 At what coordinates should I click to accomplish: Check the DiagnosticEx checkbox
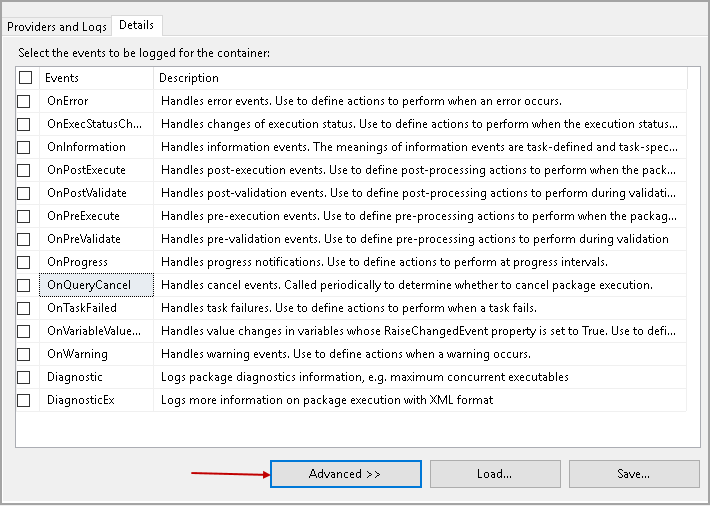click(25, 400)
